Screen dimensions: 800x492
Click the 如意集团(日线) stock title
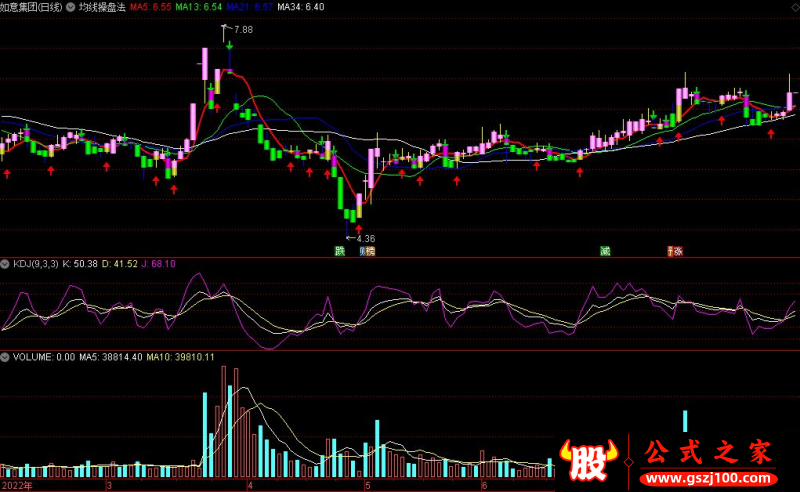(31, 7)
